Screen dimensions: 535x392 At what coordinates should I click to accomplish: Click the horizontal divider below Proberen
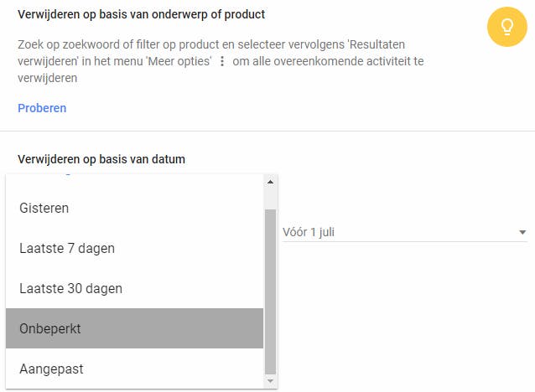pos(267,131)
